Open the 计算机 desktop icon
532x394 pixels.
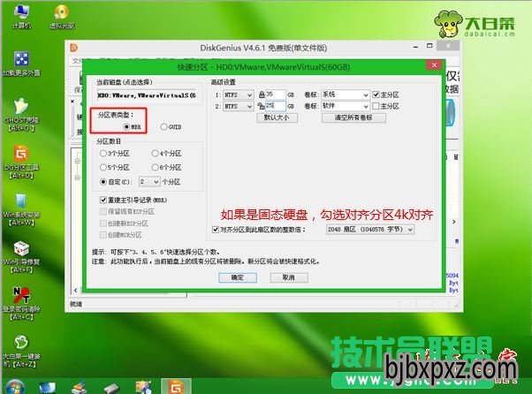click(x=21, y=16)
